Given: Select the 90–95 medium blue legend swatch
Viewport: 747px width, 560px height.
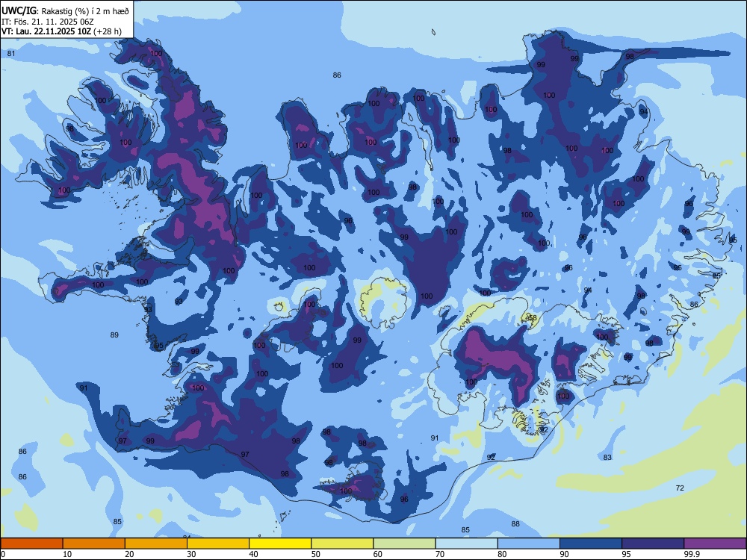Looking at the screenshot, I should click(x=591, y=544).
